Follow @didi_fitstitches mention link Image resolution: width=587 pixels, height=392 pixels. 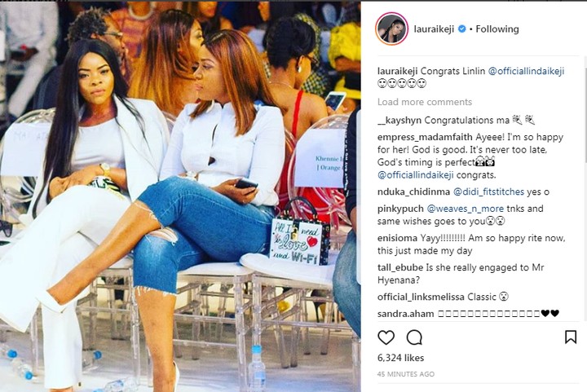tap(488, 192)
